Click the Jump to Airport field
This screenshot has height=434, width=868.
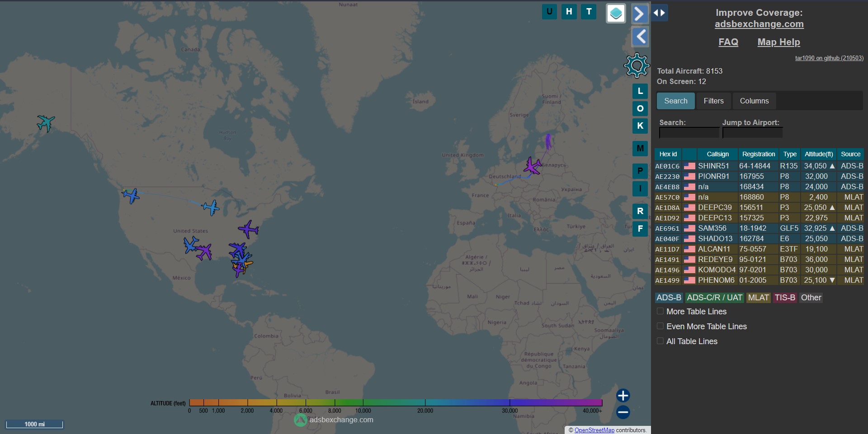coord(752,132)
